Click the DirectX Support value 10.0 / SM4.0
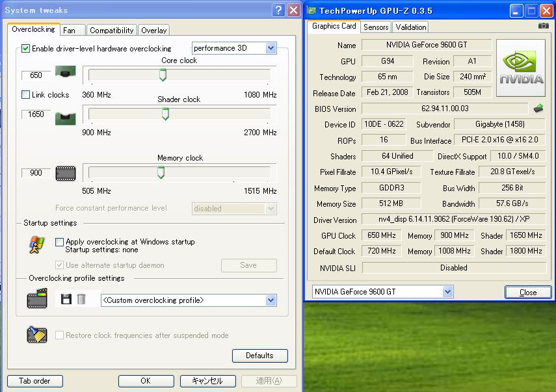The width and height of the screenshot is (556, 392). (518, 156)
